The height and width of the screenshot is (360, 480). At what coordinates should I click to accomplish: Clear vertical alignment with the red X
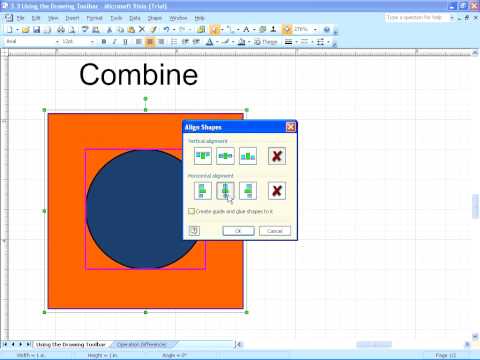pos(277,156)
